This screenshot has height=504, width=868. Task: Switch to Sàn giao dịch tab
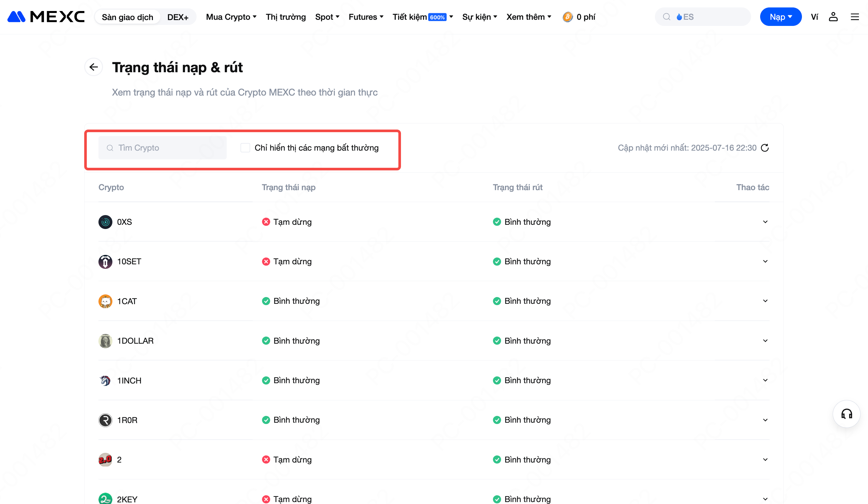pos(127,17)
